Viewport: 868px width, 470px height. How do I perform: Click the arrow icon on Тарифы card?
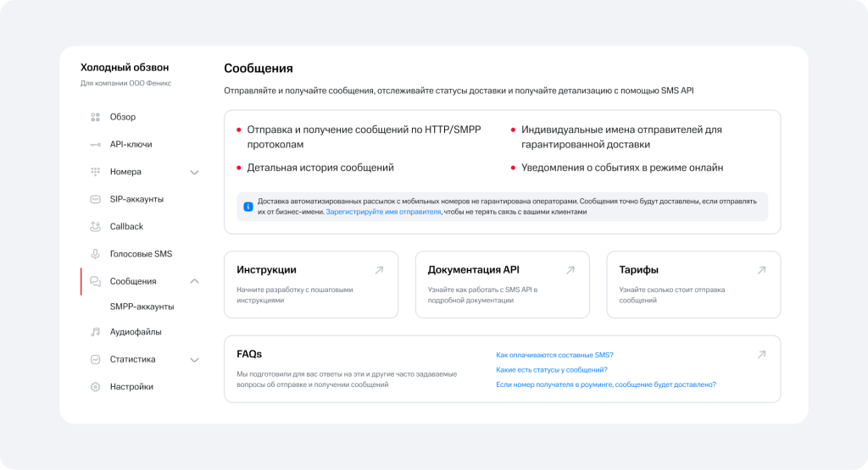(x=762, y=270)
